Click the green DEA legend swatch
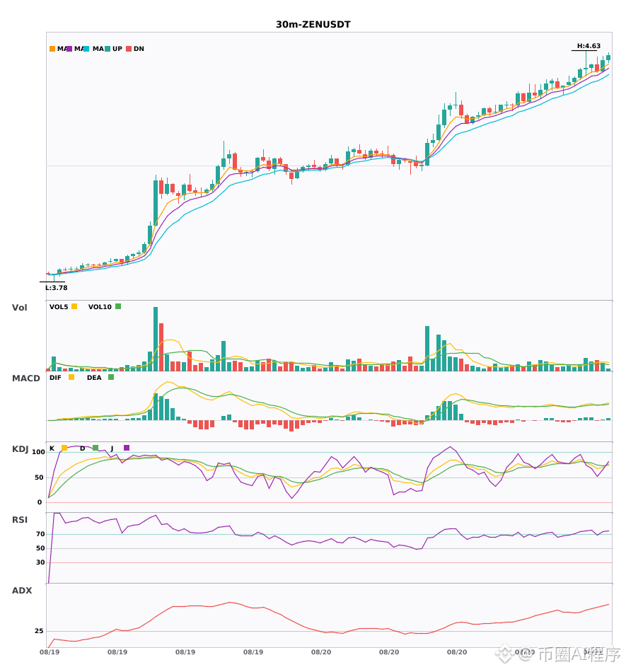The width and height of the screenshot is (626, 672). tap(111, 377)
